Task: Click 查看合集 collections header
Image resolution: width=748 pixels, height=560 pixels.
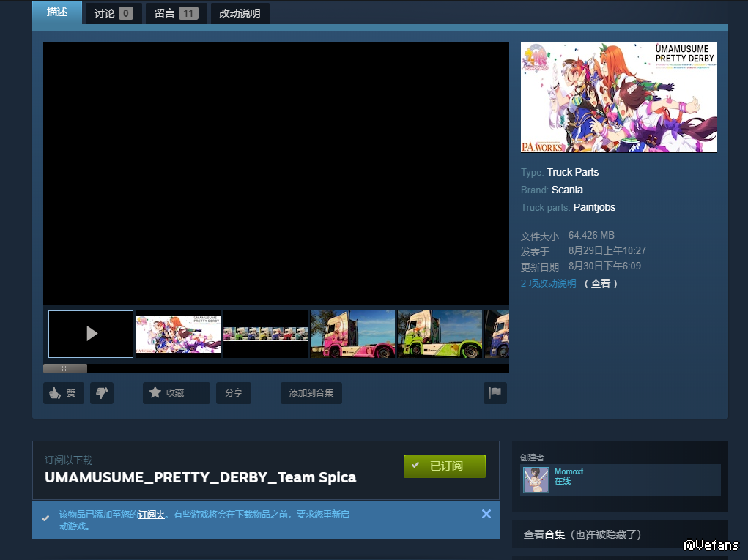Action: click(x=582, y=534)
